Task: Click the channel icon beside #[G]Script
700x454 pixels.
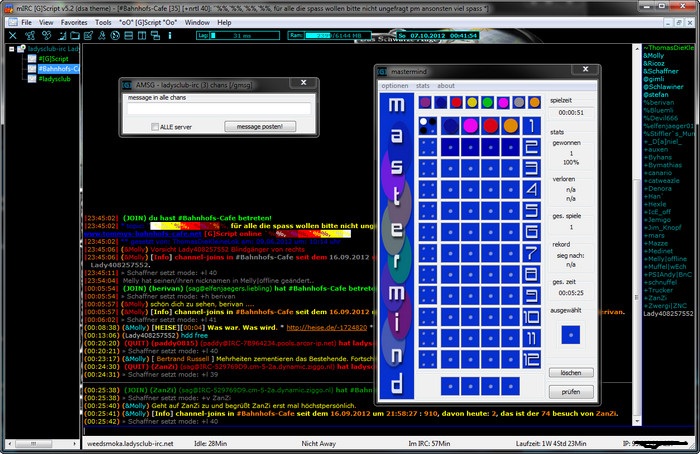Action: tap(32, 58)
